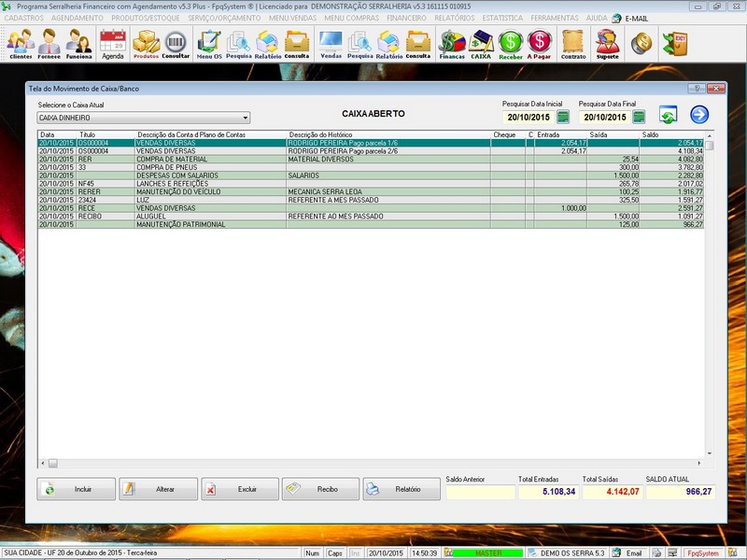Open the Agenda calendar icon
The width and height of the screenshot is (747, 560).
tap(113, 44)
